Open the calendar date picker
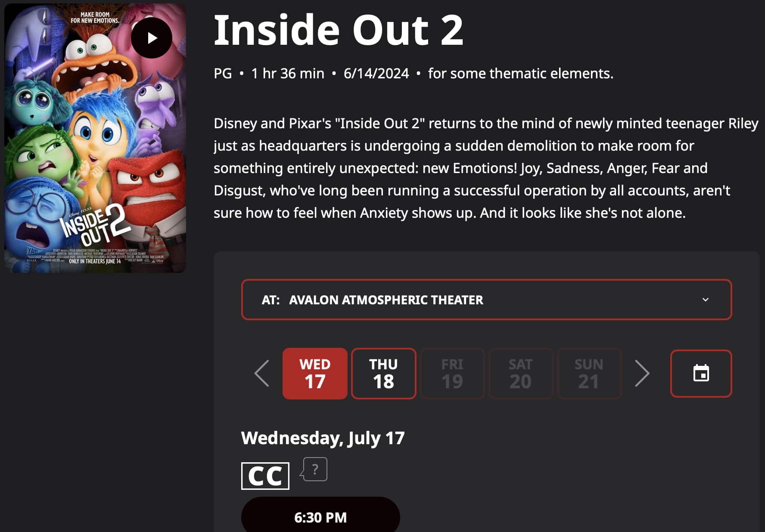This screenshot has height=532, width=765. pyautogui.click(x=701, y=373)
